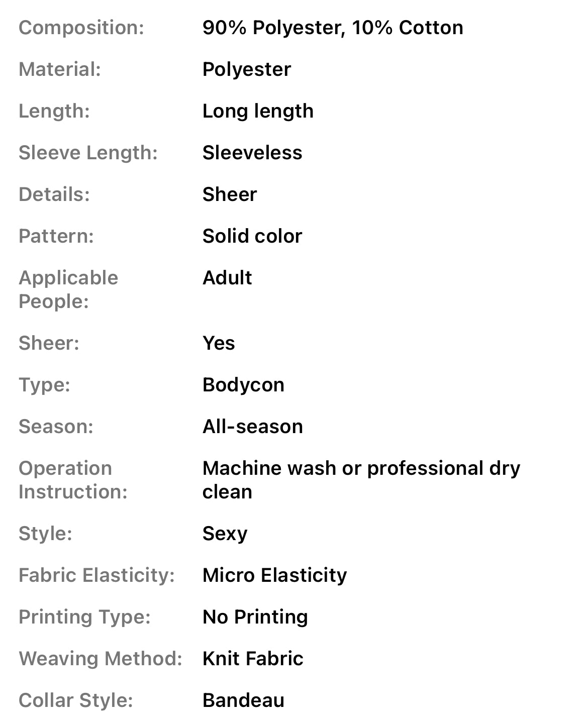The width and height of the screenshot is (588, 721).
Task: Click the 'No Printing' value
Action: point(255,617)
